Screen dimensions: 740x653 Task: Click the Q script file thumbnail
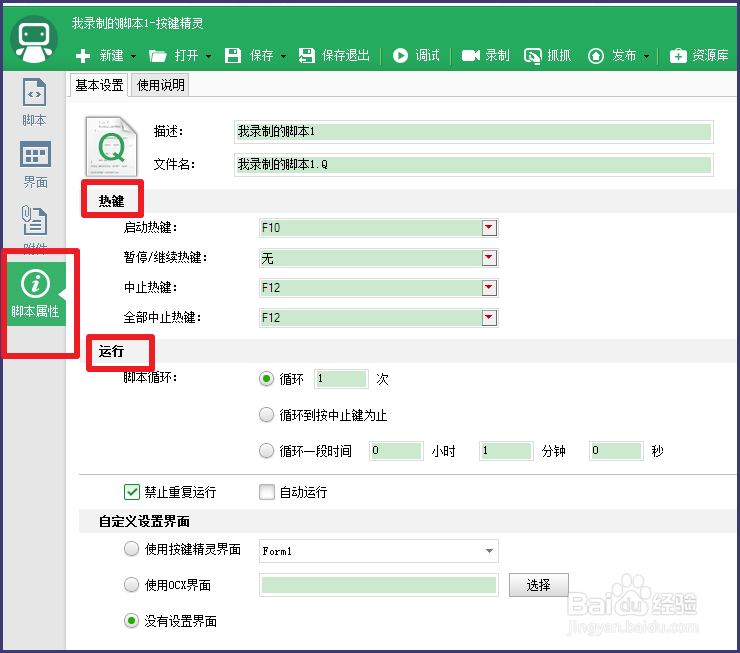(x=111, y=147)
